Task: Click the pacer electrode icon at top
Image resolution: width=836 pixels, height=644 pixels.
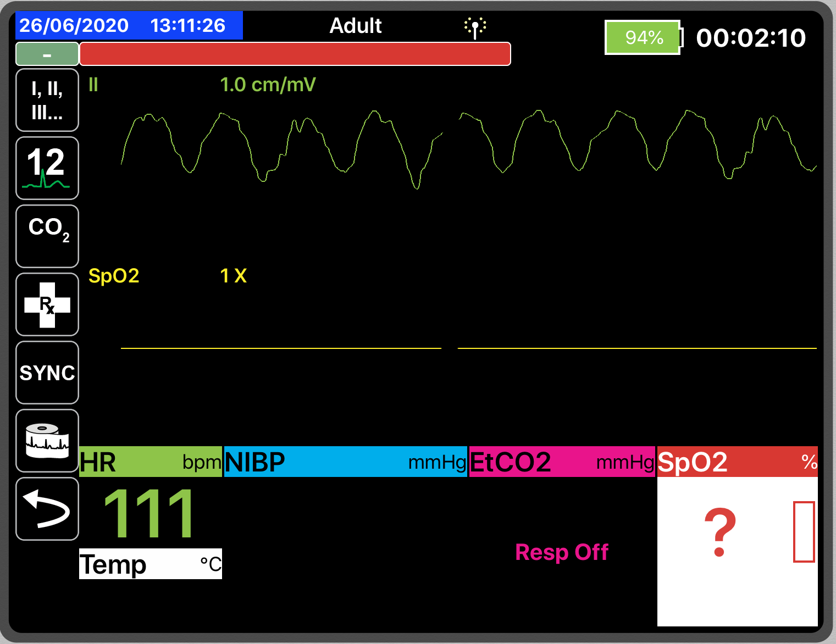Action: click(x=474, y=25)
